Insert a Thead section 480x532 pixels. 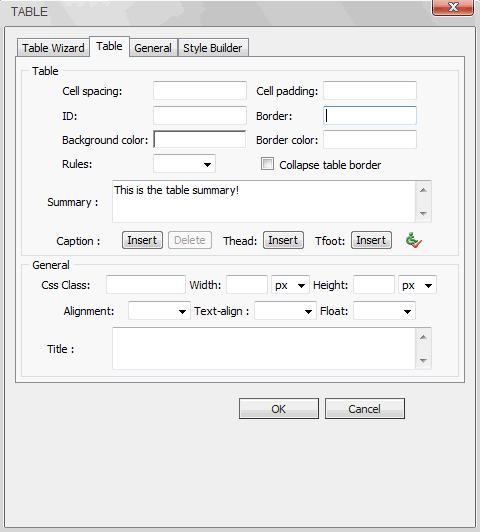pyautogui.click(x=283, y=240)
